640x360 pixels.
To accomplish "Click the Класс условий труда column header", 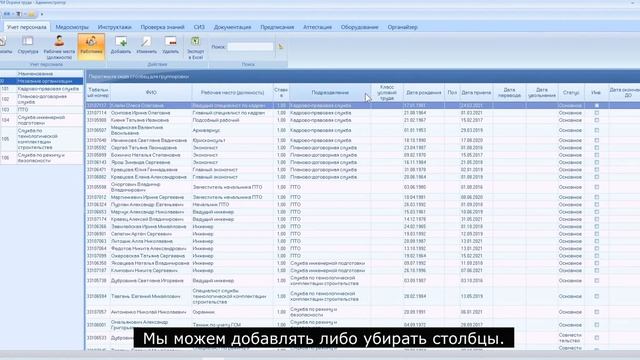I will 387,93.
